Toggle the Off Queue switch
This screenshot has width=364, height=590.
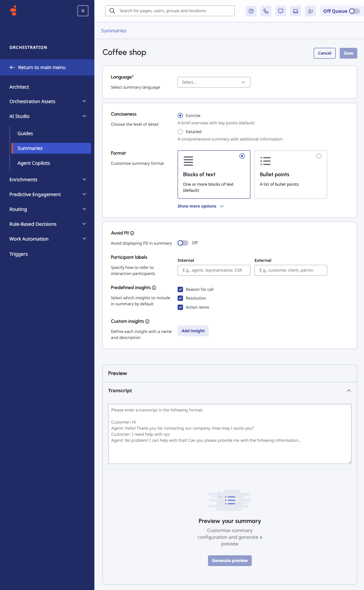coord(354,11)
